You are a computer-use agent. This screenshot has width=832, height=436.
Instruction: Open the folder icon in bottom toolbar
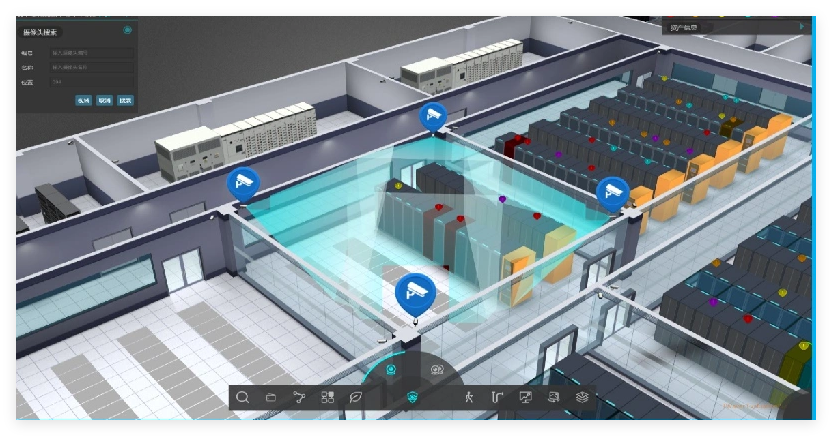[271, 397]
